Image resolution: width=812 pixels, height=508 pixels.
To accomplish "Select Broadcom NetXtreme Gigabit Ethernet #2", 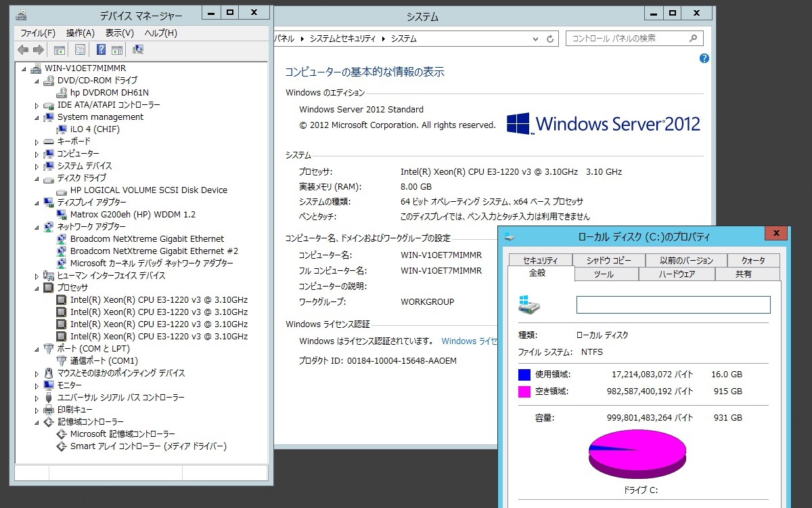I will pos(154,251).
